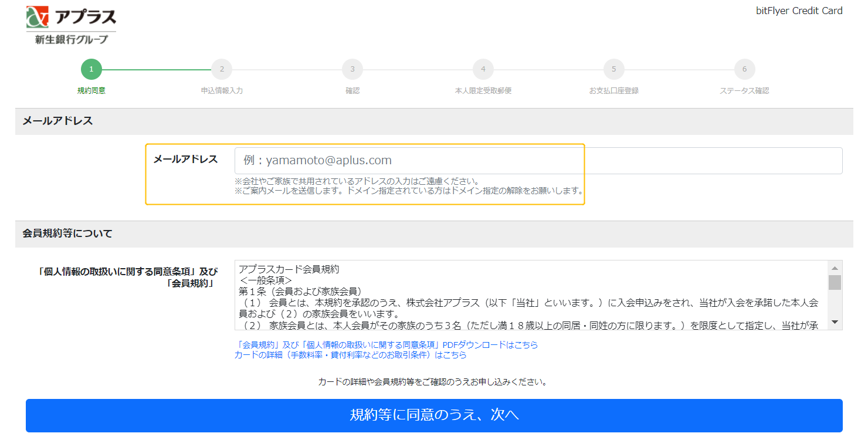Image resolution: width=868 pixels, height=440 pixels.
Task: Click terms box scrollbar thumb
Action: [835, 282]
